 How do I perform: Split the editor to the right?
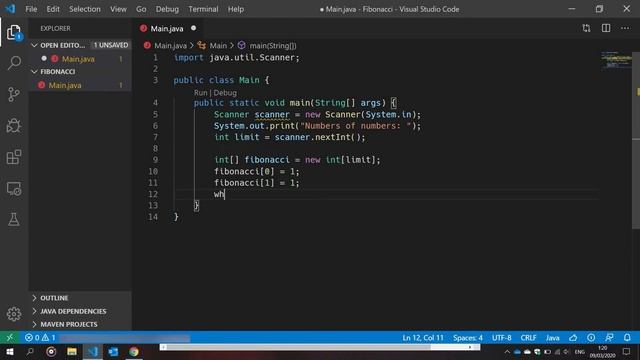606,28
